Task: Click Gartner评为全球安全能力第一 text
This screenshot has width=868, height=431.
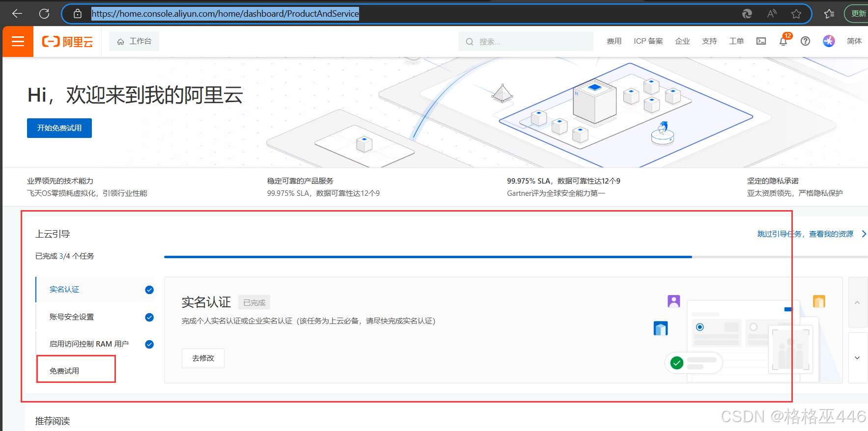Action: pos(556,193)
